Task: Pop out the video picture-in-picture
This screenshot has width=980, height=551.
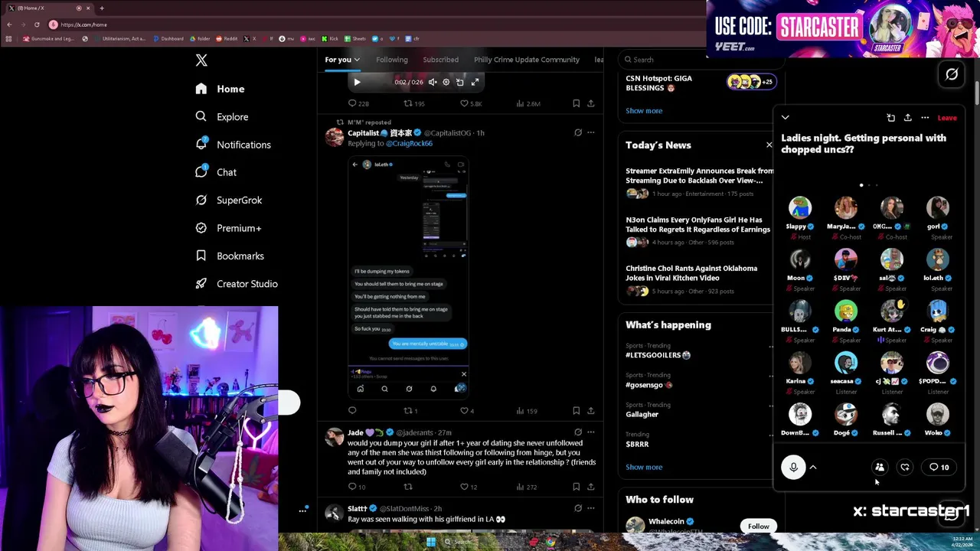Action: click(460, 82)
